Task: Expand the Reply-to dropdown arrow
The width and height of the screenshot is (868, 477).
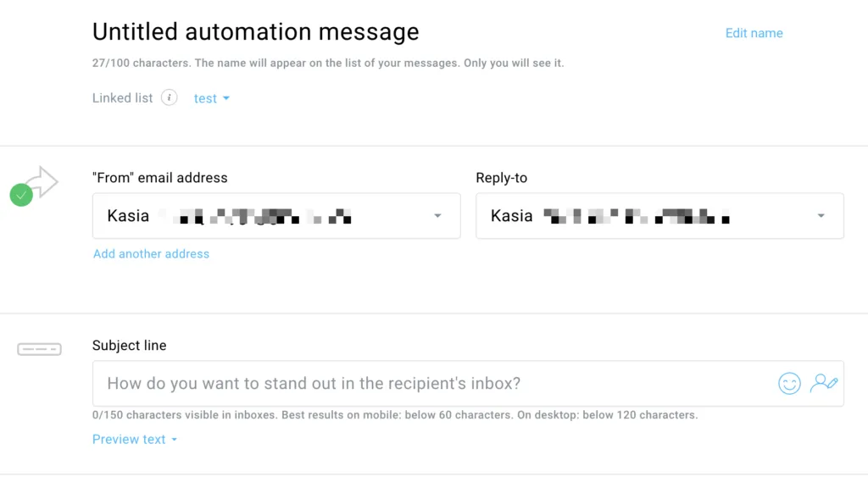Action: coord(821,216)
